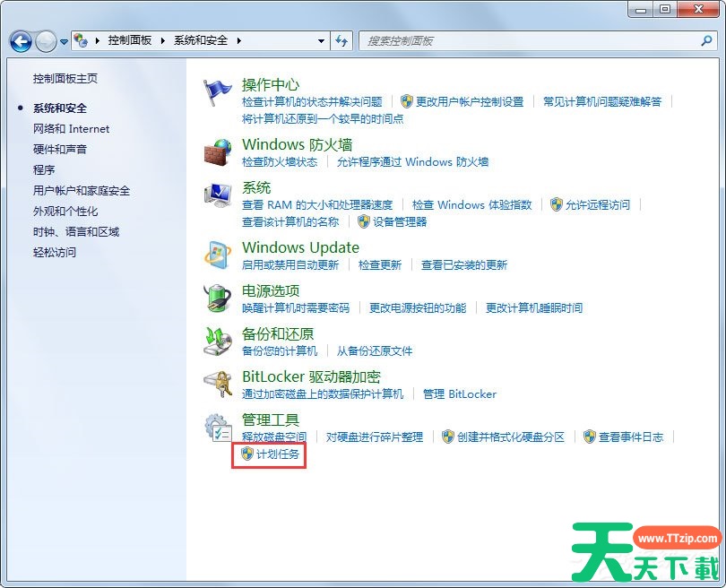726x588 pixels.
Task: Click the Action Center flag icon
Action: coord(217,92)
